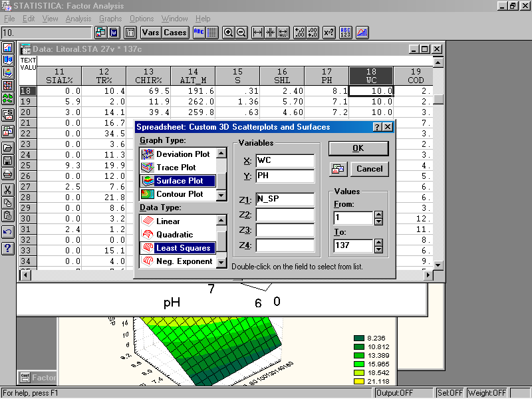This screenshot has width=532, height=399.
Task: Click the Copy sidebar icon
Action: point(8,203)
